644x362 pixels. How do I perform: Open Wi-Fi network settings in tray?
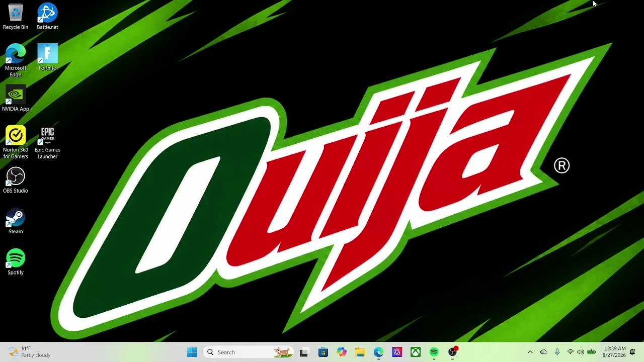[570, 352]
